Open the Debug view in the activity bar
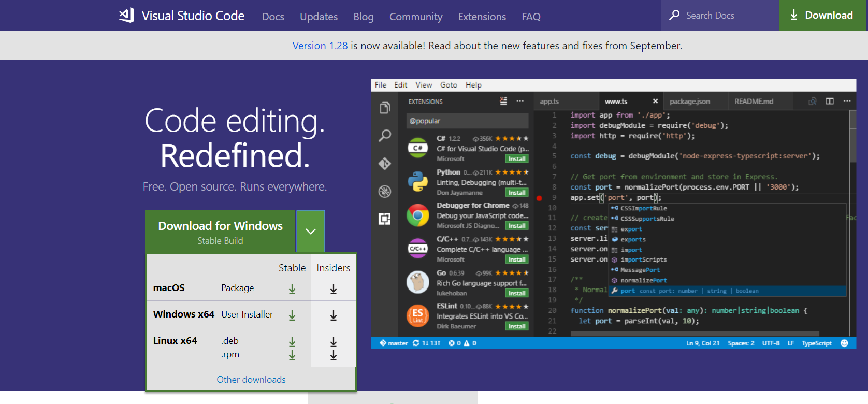 point(385,192)
